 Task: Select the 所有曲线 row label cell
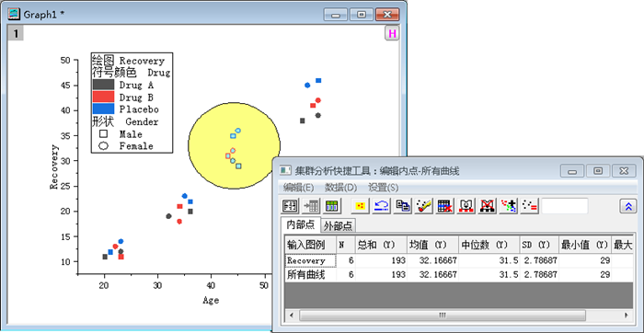[311, 275]
